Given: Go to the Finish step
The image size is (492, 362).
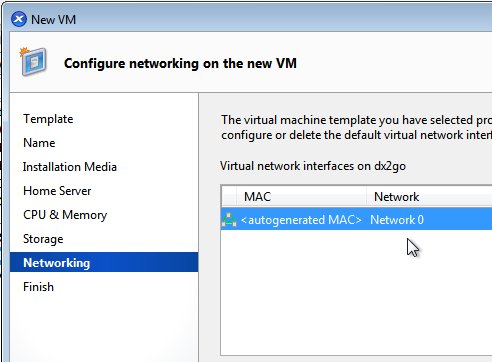Looking at the screenshot, I should (38, 287).
